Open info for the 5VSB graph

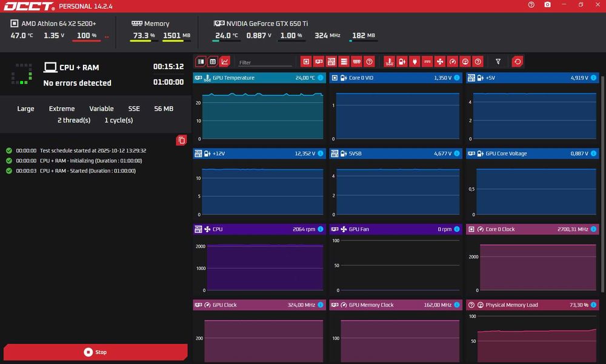(457, 153)
